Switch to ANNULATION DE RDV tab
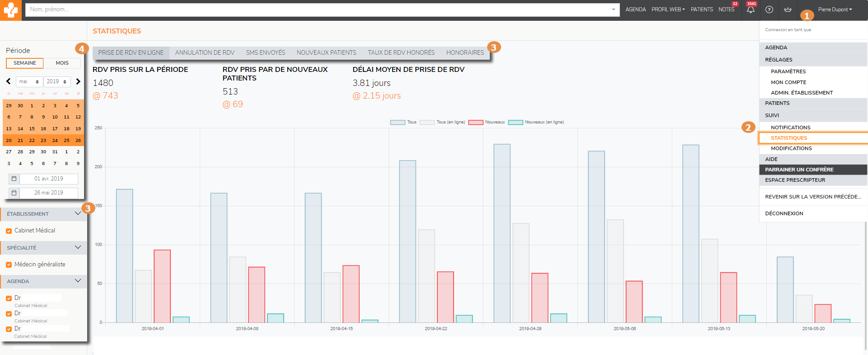This screenshot has width=868, height=355. pyautogui.click(x=205, y=53)
